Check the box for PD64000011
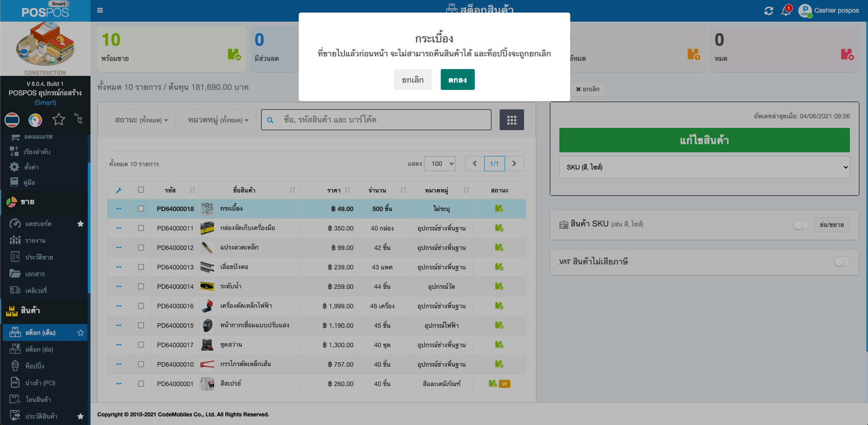The image size is (868, 425). click(141, 228)
